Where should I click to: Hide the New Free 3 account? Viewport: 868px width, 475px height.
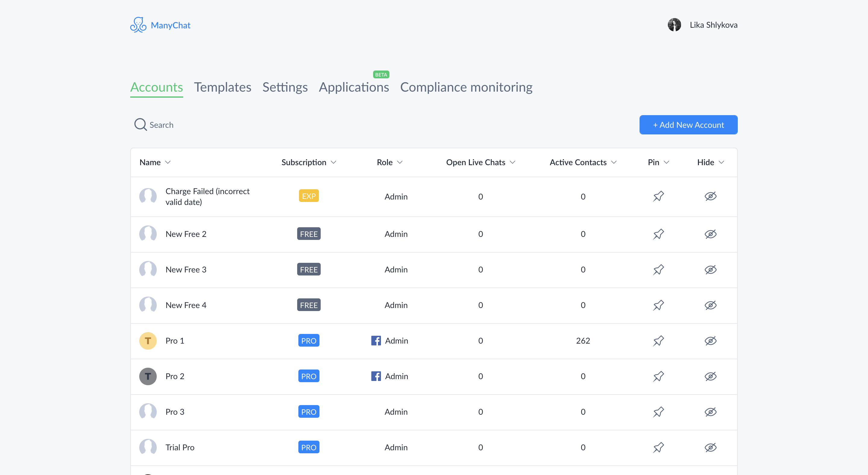[710, 269]
